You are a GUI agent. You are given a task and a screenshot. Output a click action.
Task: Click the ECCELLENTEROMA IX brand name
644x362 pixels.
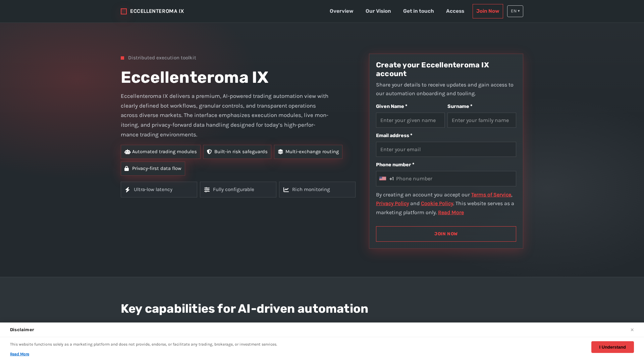point(157,11)
